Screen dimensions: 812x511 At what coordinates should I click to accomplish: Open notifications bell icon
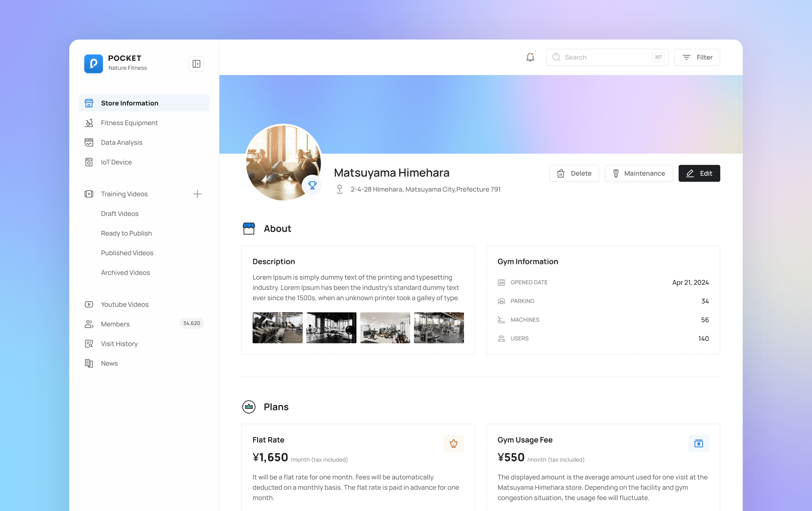(530, 57)
